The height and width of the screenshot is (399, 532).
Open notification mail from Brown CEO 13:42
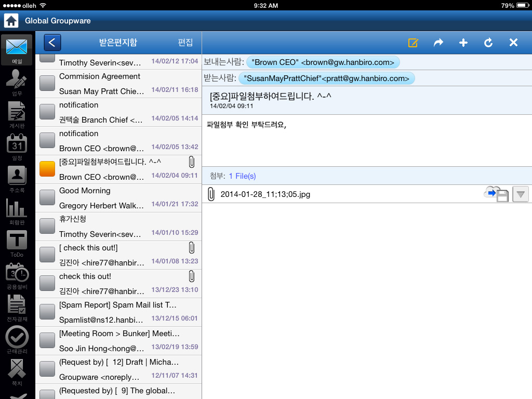coord(118,141)
